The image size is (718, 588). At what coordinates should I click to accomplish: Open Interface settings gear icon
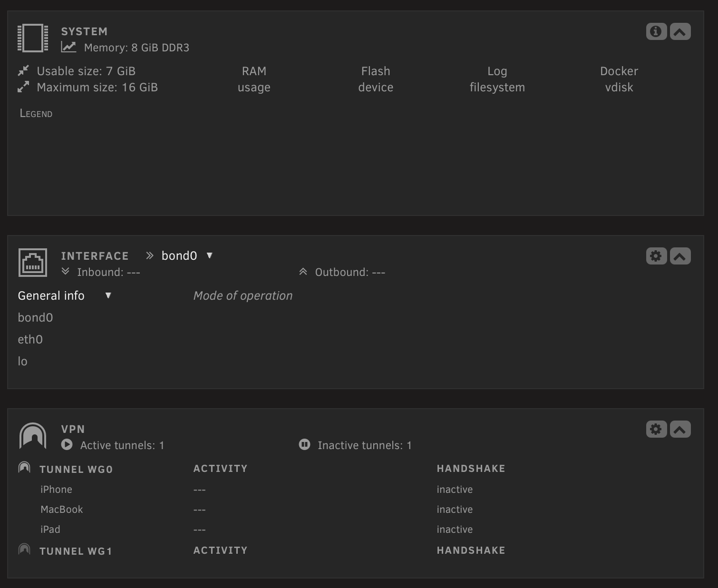tap(656, 256)
